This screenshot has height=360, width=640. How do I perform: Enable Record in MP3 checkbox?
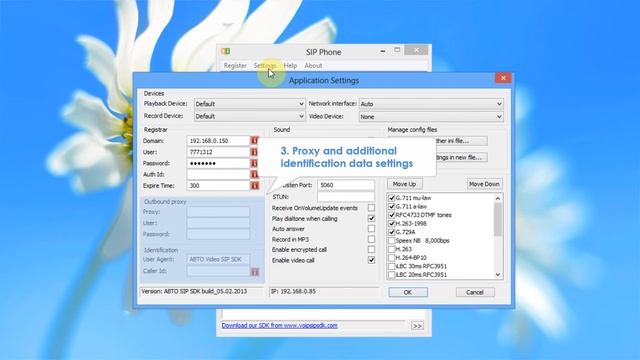[371, 239]
